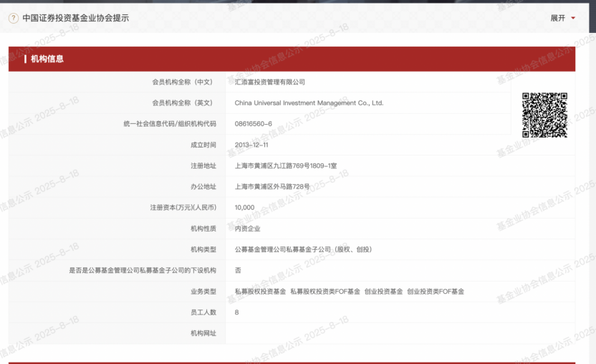Click the value 否
This screenshot has height=364, width=596.
(x=238, y=270)
